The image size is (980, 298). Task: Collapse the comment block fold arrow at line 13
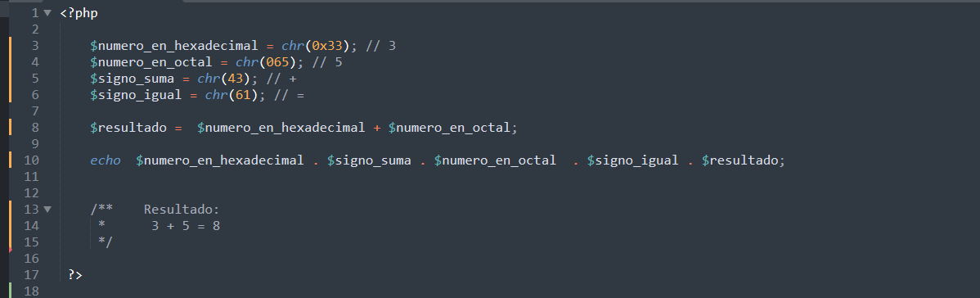pos(47,209)
